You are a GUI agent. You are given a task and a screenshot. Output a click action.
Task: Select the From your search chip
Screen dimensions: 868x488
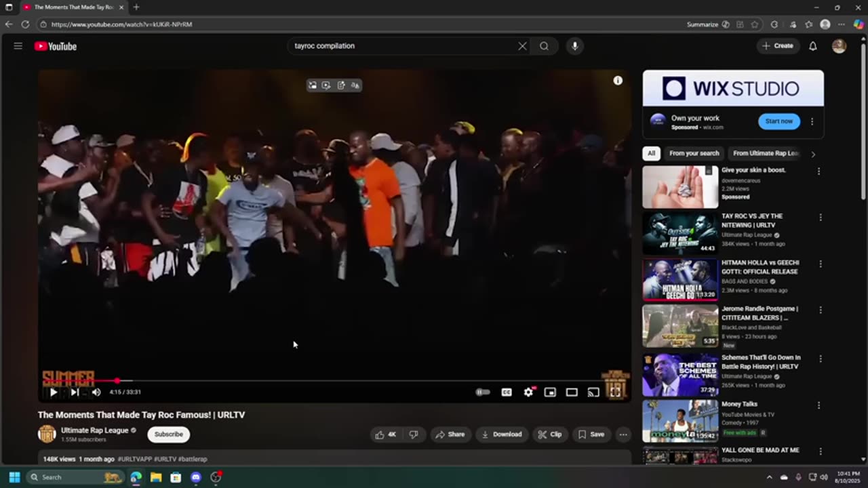click(694, 153)
